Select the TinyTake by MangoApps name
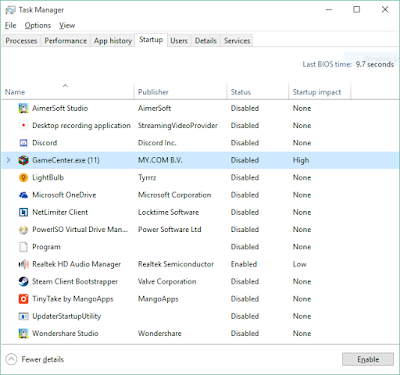 [73, 299]
